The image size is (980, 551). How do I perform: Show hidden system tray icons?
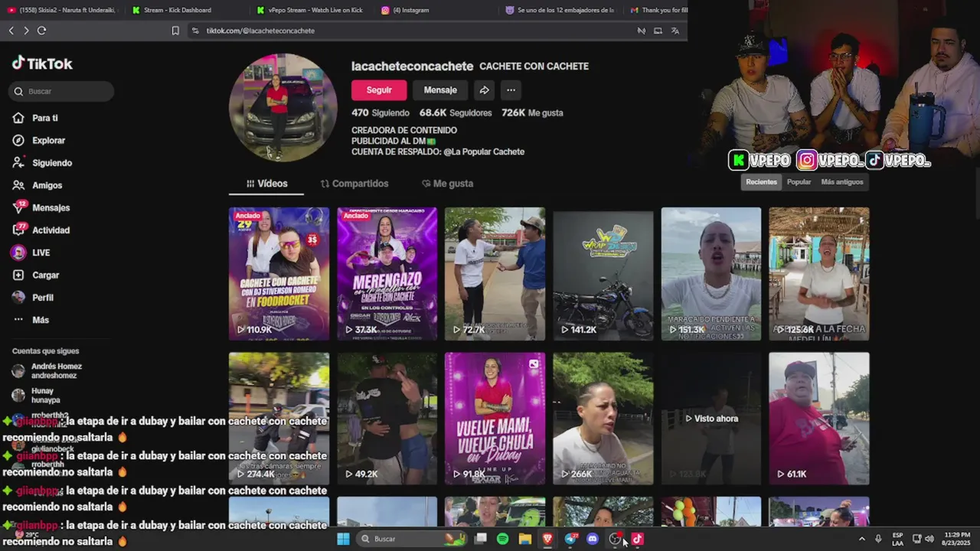[862, 539]
